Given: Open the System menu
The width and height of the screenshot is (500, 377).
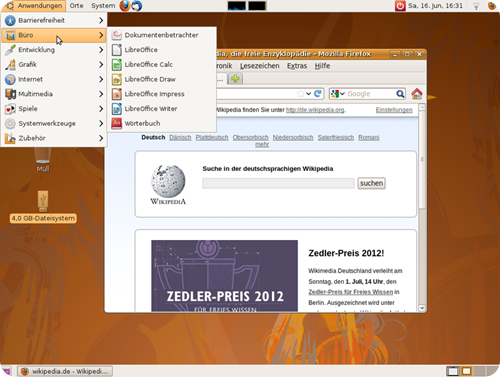Looking at the screenshot, I should click(103, 6).
